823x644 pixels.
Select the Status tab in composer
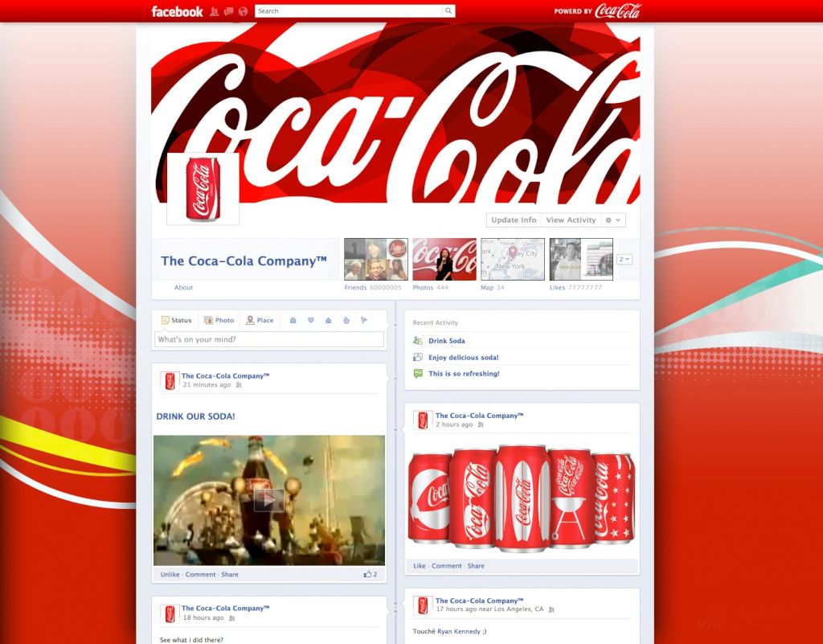tap(176, 320)
